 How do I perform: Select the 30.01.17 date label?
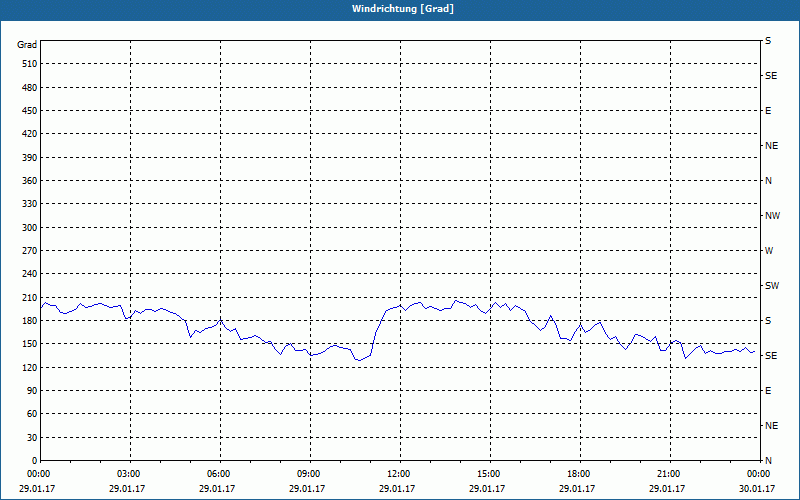coord(757,489)
